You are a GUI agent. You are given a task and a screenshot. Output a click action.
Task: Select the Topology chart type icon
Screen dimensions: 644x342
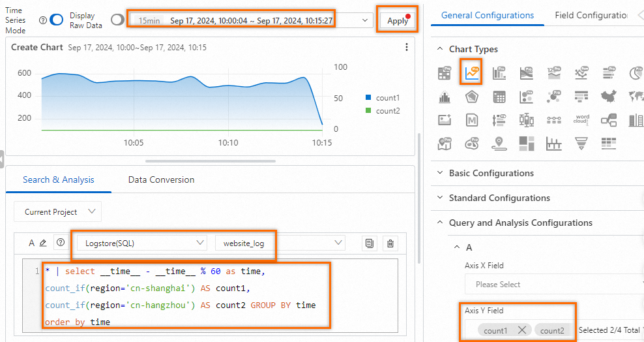pyautogui.click(x=581, y=97)
